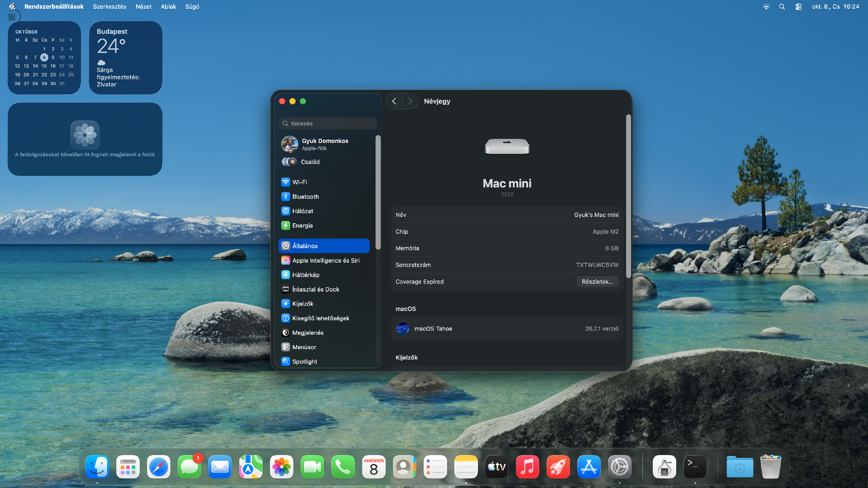Open Messages app in Dock
Image resolution: width=868 pixels, height=488 pixels.
point(190,467)
